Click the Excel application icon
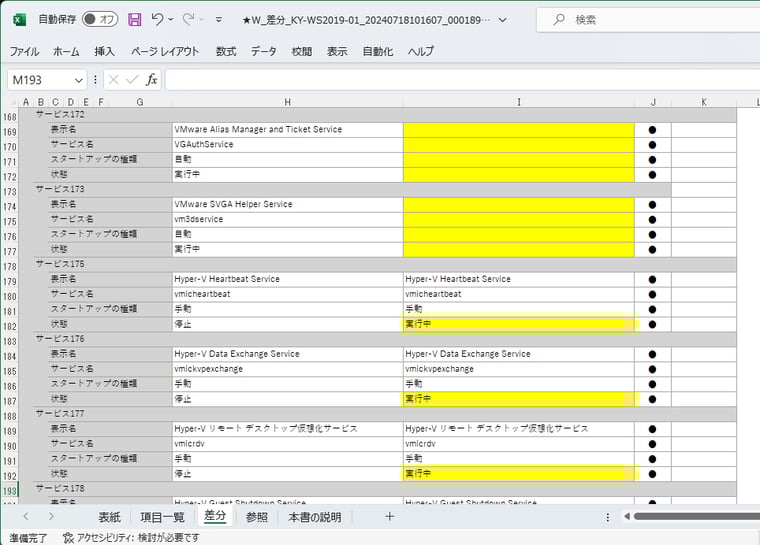Viewport: 760px width, 545px height. coord(19,20)
